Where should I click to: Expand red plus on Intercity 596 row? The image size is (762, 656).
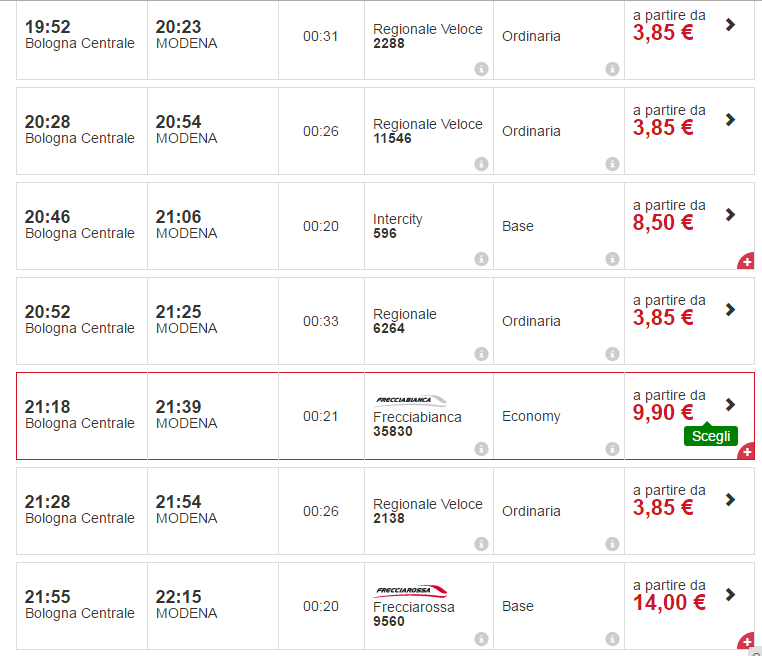pyautogui.click(x=746, y=262)
